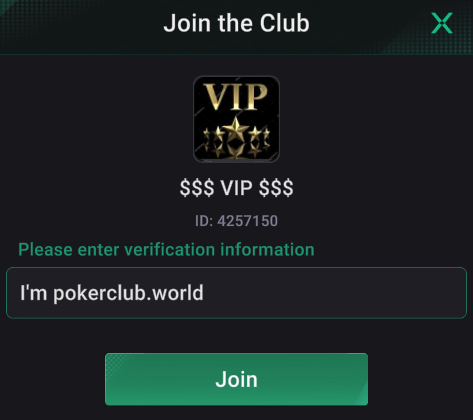Screen dimensions: 473x420
Task: Select the club ID 4257150 text
Action: pos(247,221)
